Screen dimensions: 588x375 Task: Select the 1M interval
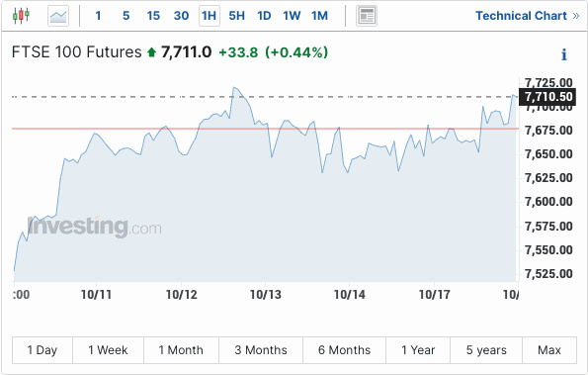(x=319, y=16)
